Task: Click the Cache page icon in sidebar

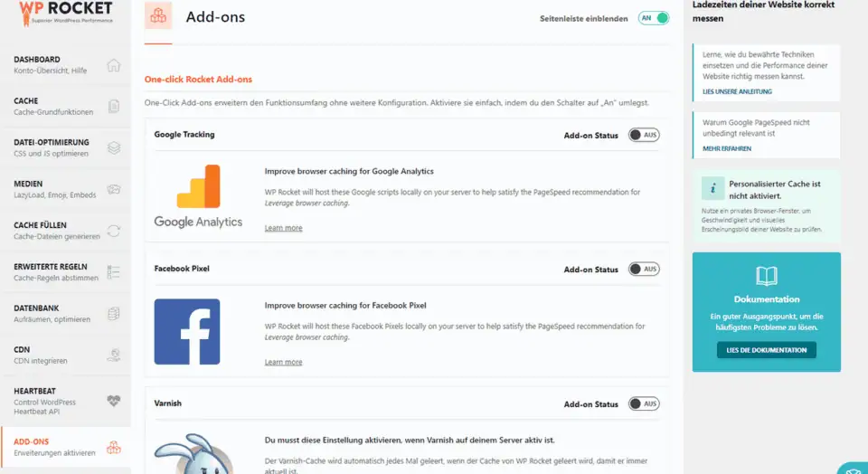Action: click(113, 107)
